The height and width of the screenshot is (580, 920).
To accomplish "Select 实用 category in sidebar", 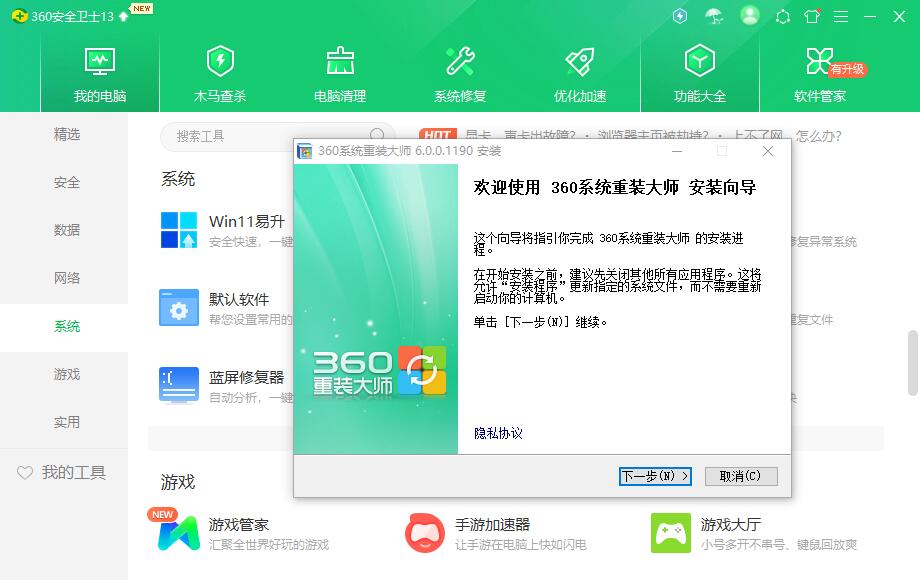I will click(x=66, y=422).
